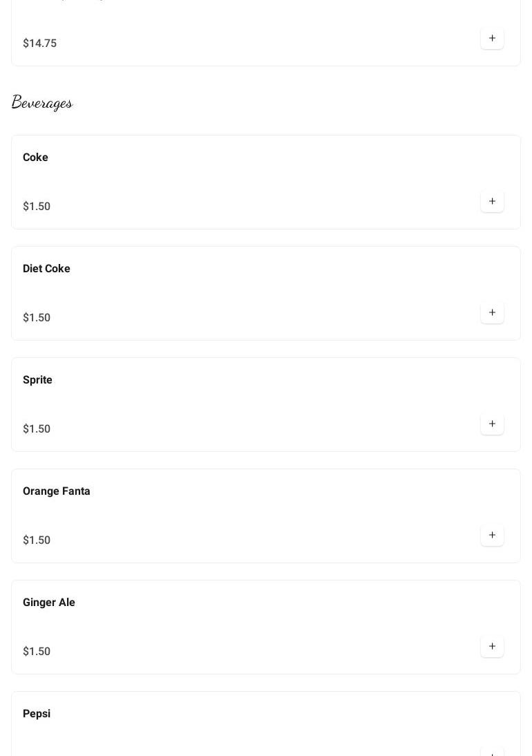Select the Beverages section heading
532x756 pixels.
coord(42,103)
